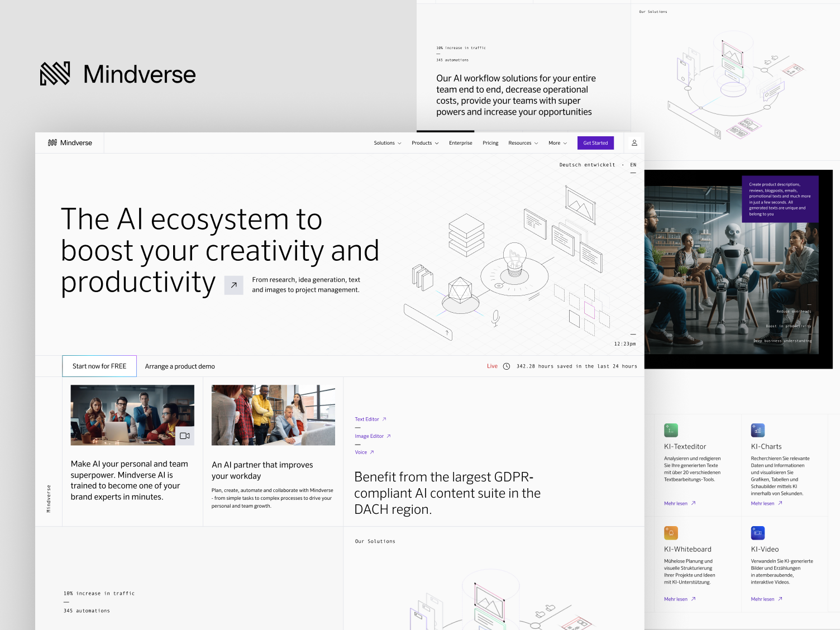This screenshot has width=840, height=630.
Task: Click the AI partner workday photo thumbnail
Action: 273,414
